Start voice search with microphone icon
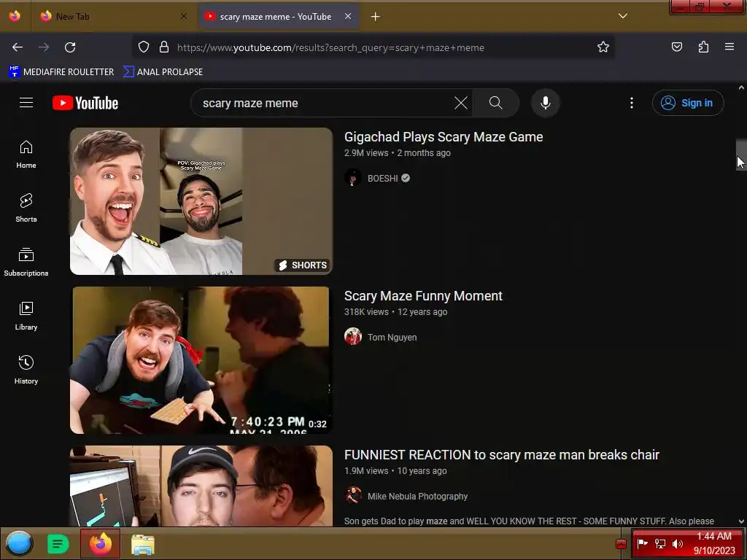The image size is (747, 560). tap(546, 103)
